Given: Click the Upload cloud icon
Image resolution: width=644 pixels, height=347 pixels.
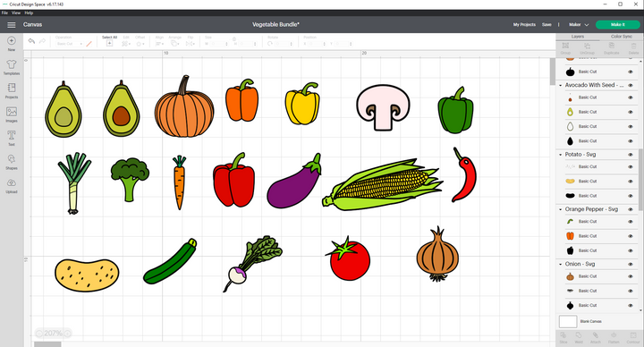Looking at the screenshot, I should coord(12,186).
